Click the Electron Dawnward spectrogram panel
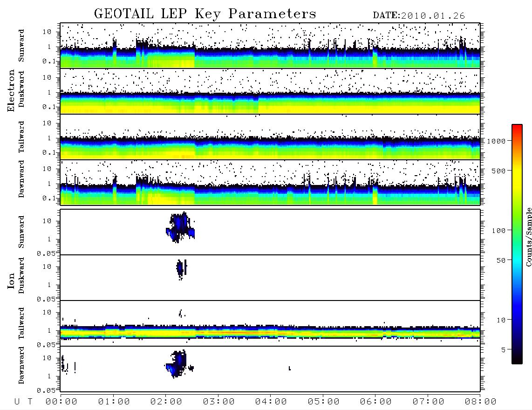 270,183
